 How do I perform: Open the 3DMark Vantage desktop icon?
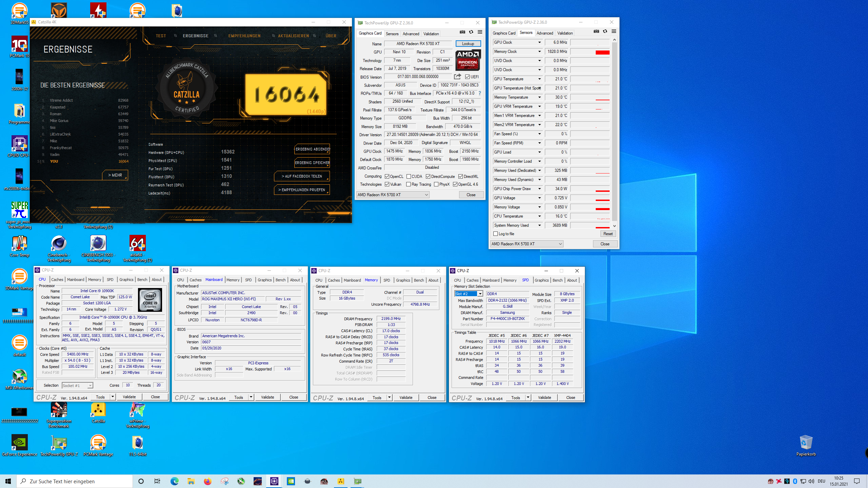tap(19, 279)
